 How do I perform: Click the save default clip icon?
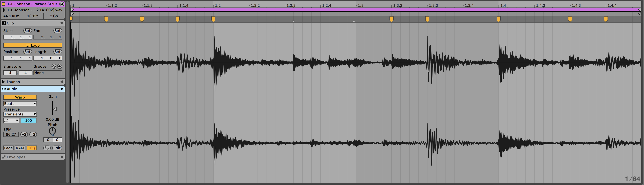pos(62,4)
